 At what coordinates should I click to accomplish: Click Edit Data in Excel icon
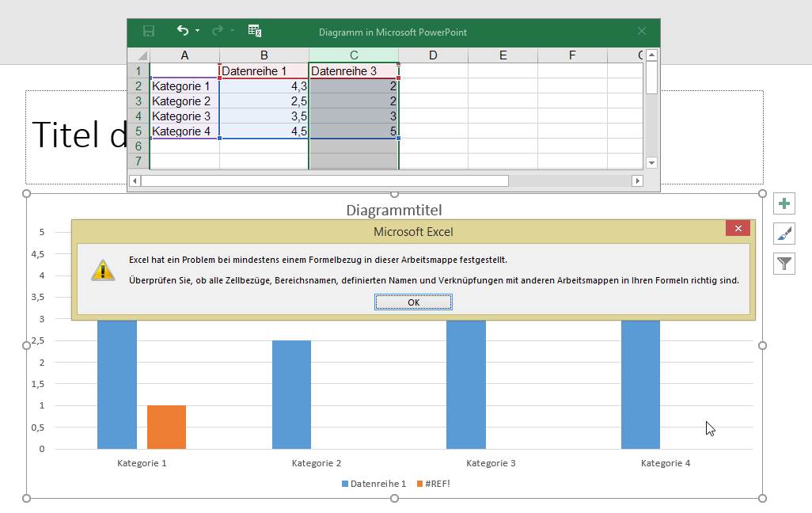coord(254,32)
